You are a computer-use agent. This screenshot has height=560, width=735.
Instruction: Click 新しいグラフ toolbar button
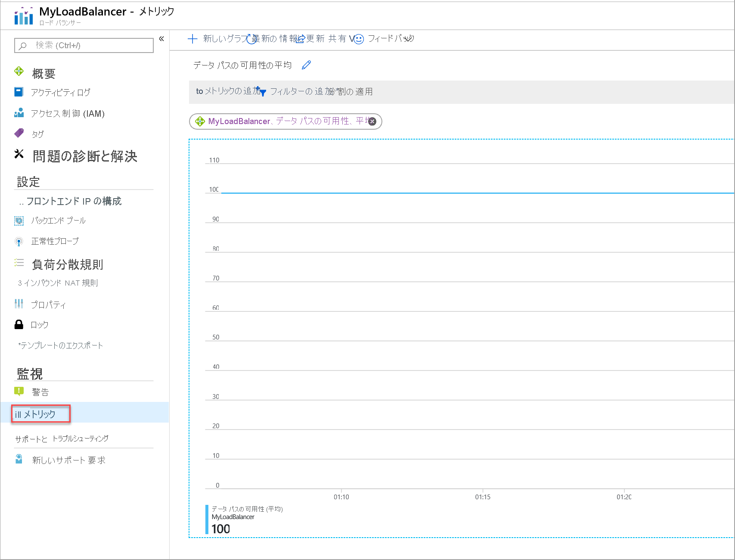[225, 39]
